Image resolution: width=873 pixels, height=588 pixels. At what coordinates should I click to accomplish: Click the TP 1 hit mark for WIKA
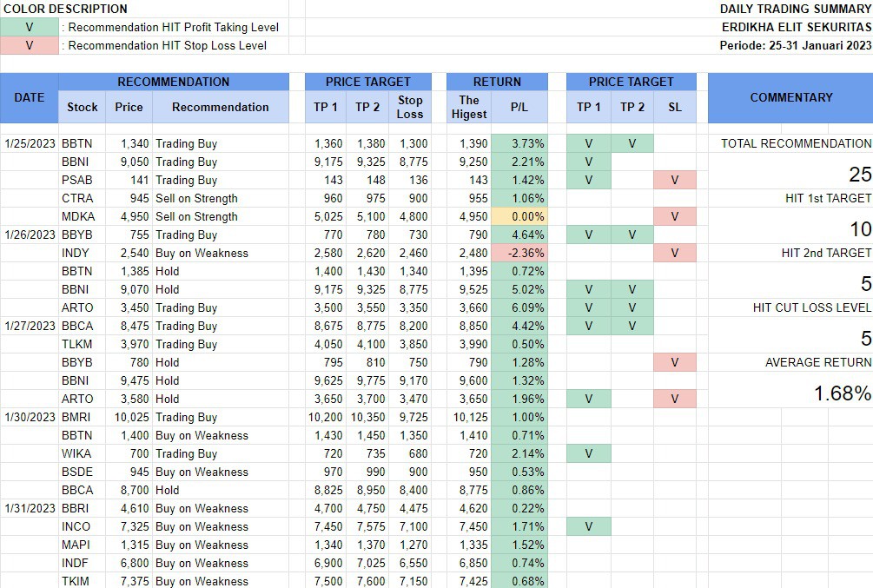(x=588, y=453)
